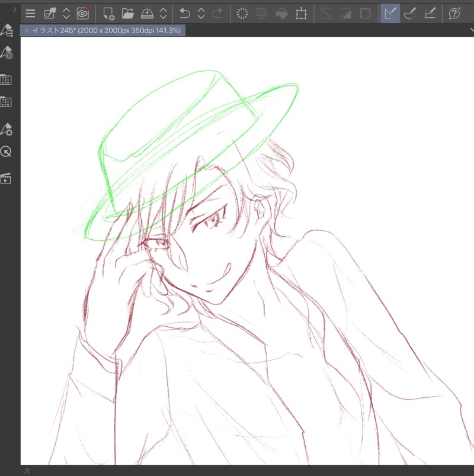
Task: Click the Show Selection Border icon
Action: point(365,14)
